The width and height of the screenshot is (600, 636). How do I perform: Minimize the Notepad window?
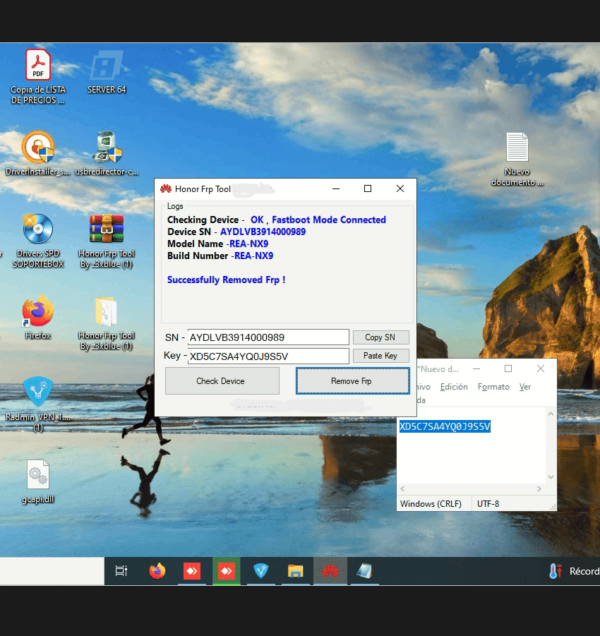(x=476, y=369)
